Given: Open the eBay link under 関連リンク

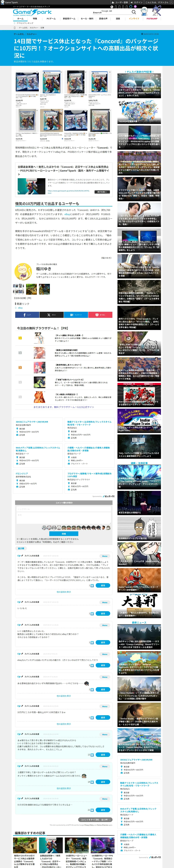Looking at the screenshot, I should point(20,308).
